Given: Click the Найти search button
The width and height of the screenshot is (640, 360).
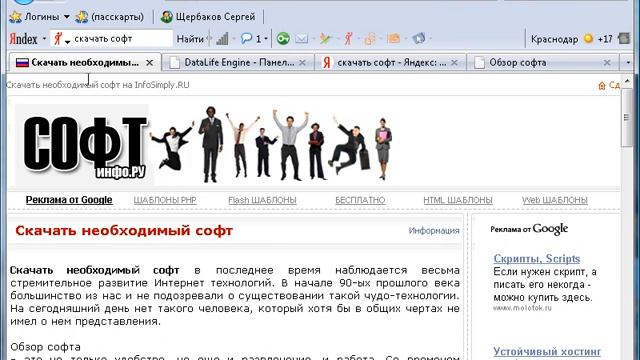Looking at the screenshot, I should tap(190, 39).
